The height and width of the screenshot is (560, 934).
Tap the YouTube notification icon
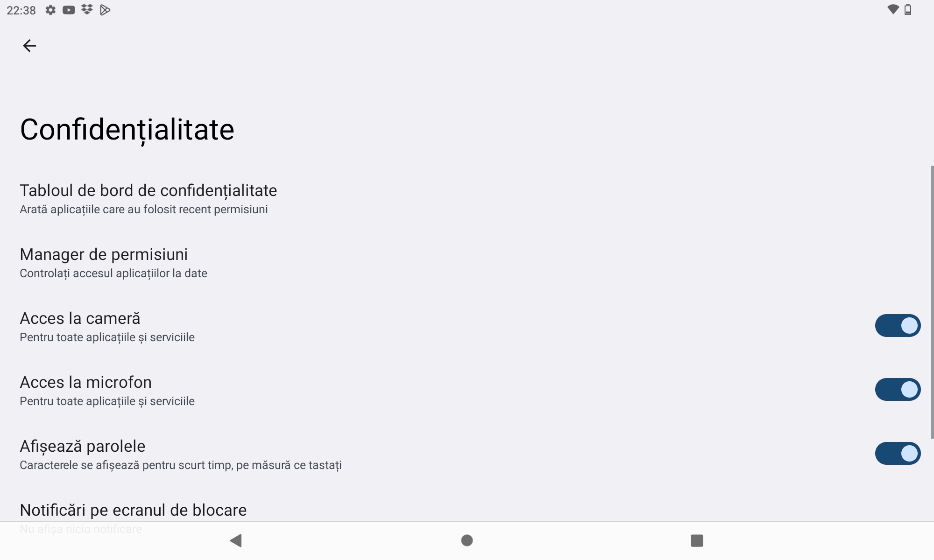click(69, 10)
